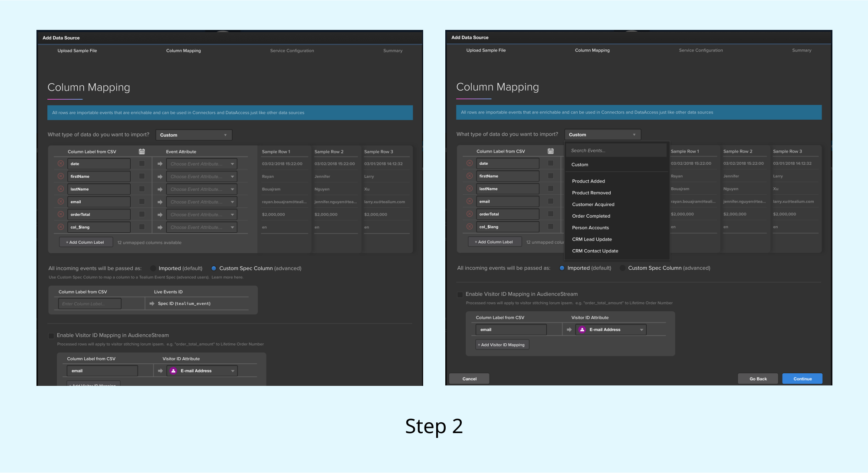
Task: Remove the "date" row using its red X icon
Action: [x=60, y=164]
